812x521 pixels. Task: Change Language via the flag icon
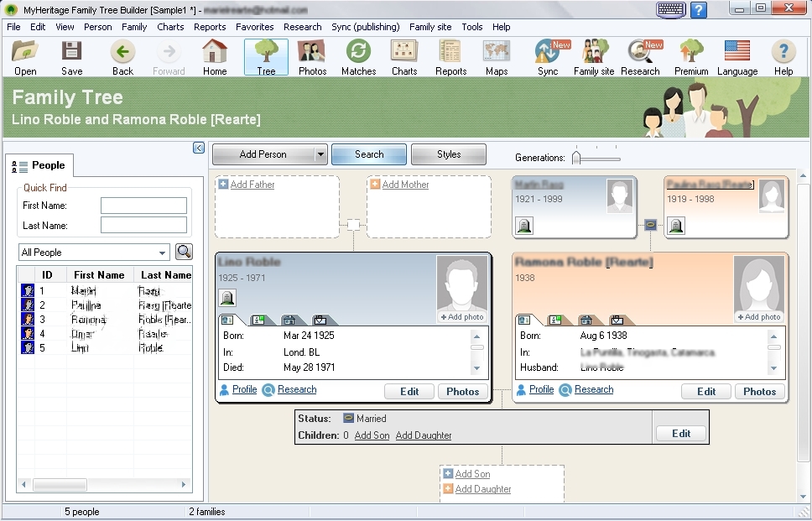[737, 58]
